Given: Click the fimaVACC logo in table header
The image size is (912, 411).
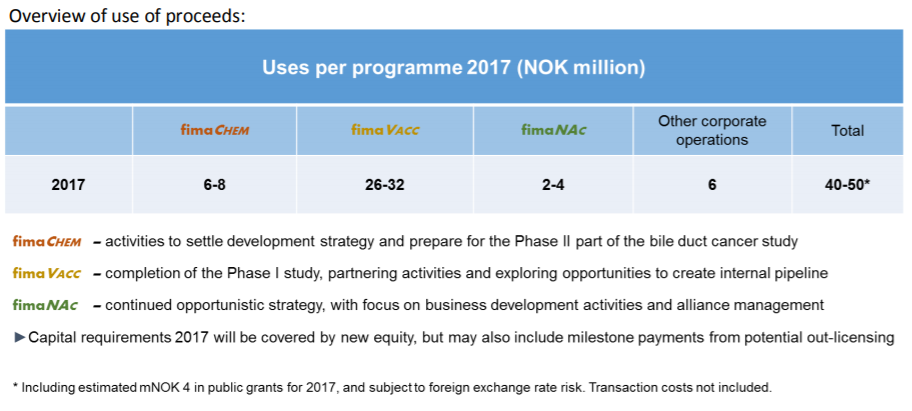Looking at the screenshot, I should [385, 130].
